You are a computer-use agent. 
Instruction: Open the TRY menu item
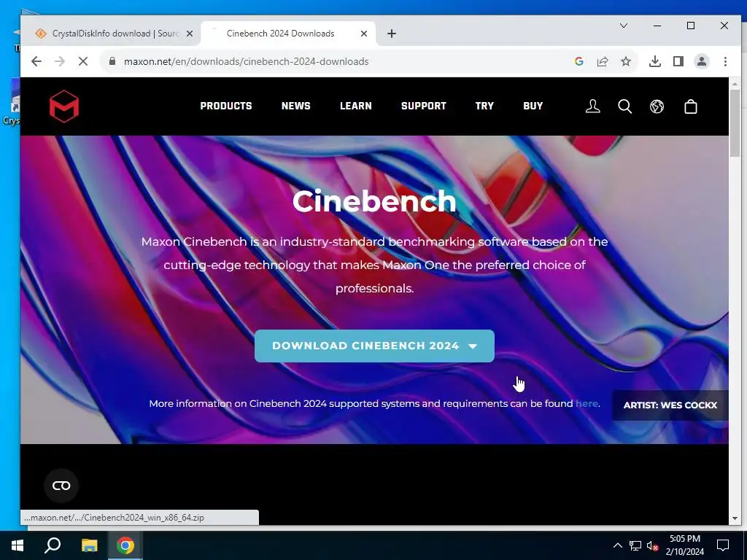point(484,106)
